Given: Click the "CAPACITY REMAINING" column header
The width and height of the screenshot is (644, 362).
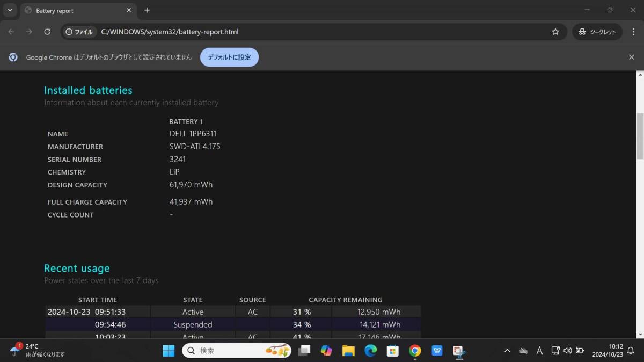Looking at the screenshot, I should point(346,300).
